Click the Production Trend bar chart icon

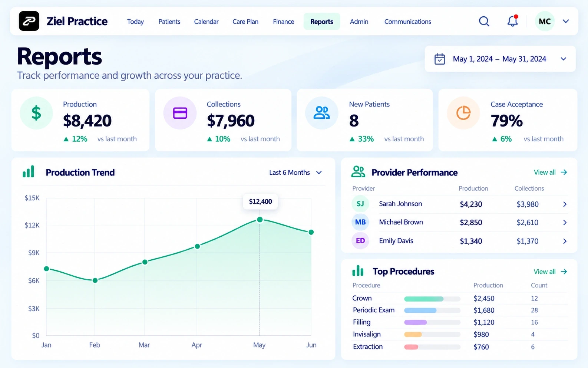(28, 172)
